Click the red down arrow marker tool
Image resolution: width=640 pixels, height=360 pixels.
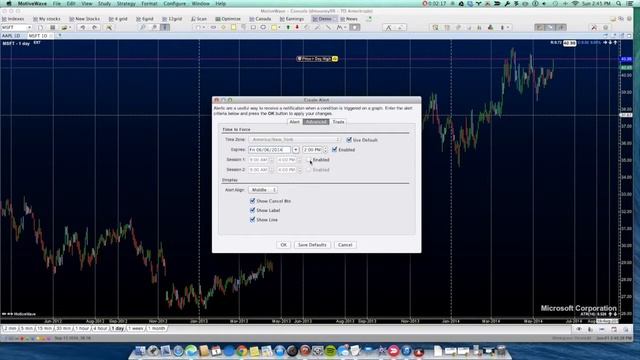pos(297,27)
